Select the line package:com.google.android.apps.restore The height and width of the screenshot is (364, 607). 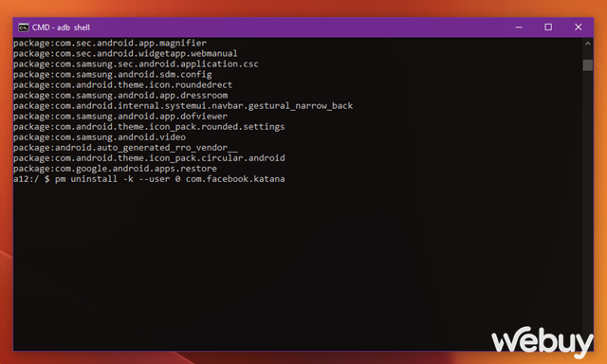coord(115,169)
